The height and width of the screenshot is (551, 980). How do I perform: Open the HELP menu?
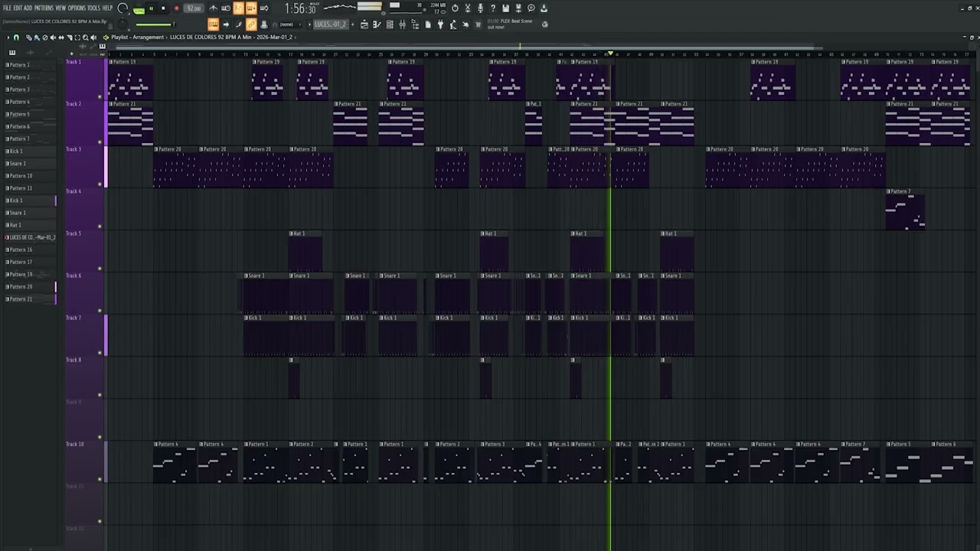click(x=107, y=8)
